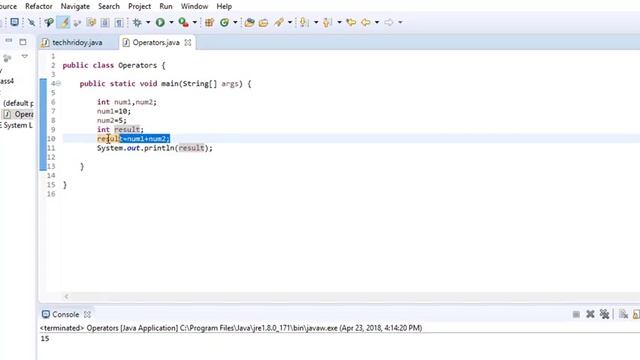This screenshot has height=360, width=640.
Task: Click the greyed Forward arrow icon
Action: (x=389, y=22)
